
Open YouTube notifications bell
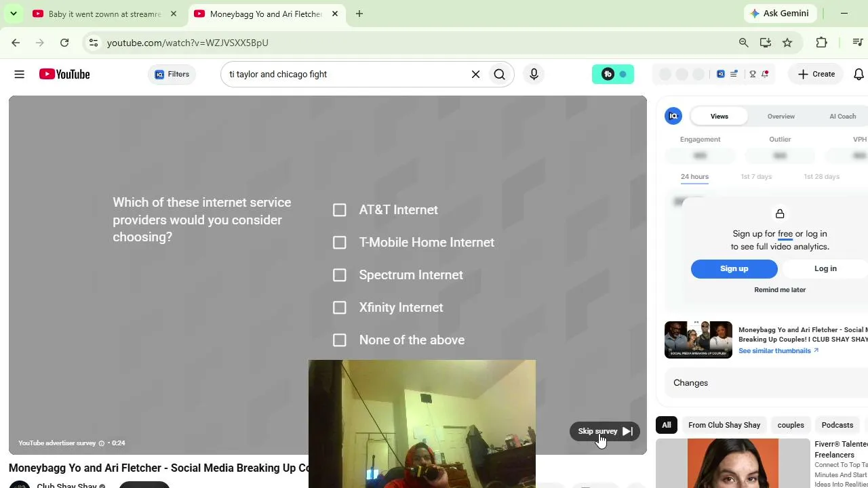pyautogui.click(x=859, y=75)
